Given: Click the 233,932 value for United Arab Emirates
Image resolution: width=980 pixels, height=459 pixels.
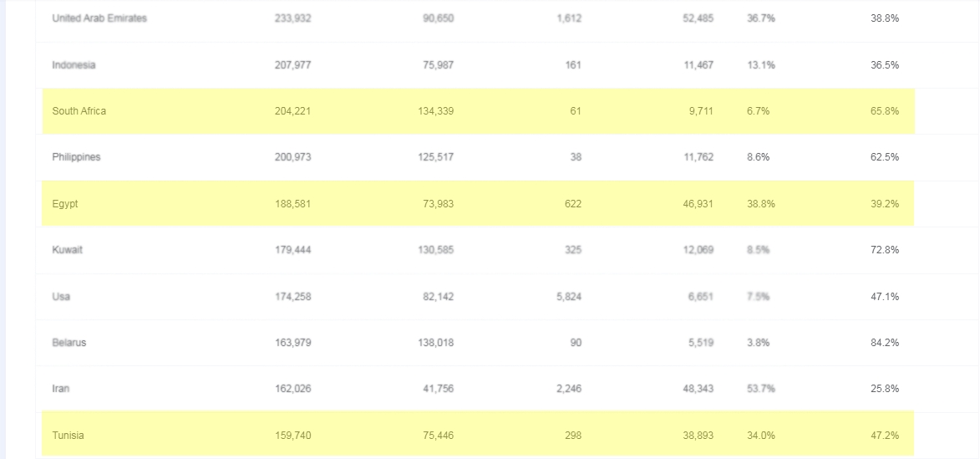Looking at the screenshot, I should tap(292, 18).
